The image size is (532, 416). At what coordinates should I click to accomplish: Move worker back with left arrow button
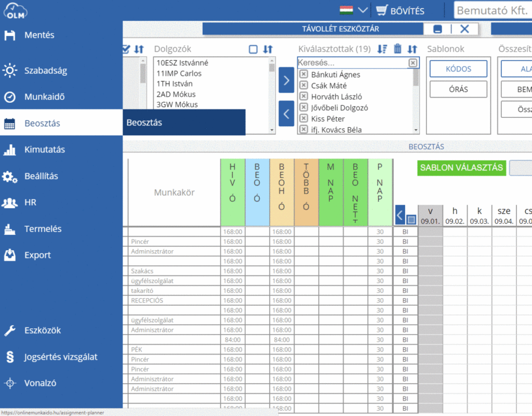pyautogui.click(x=286, y=114)
